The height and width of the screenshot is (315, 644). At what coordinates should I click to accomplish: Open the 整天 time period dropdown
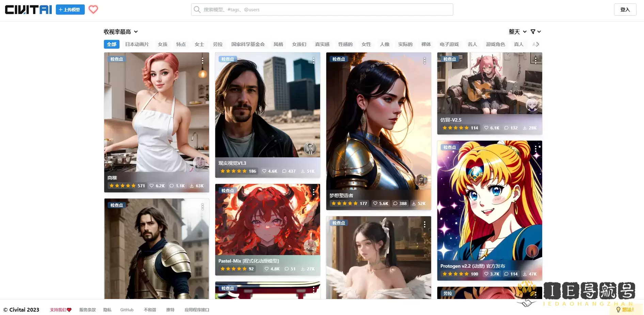pos(517,32)
